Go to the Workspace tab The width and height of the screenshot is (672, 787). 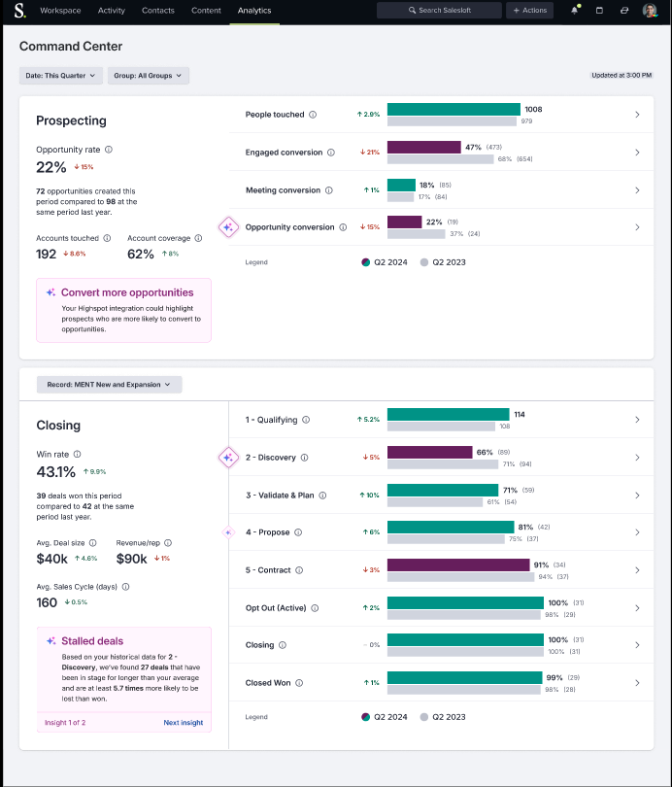point(60,11)
